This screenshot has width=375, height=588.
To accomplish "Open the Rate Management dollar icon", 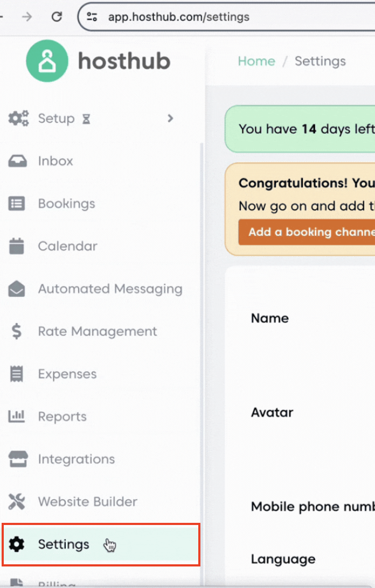I will 17,332.
